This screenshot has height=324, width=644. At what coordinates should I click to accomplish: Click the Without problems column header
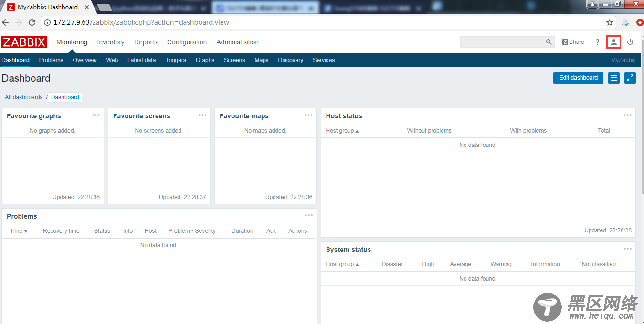point(429,131)
